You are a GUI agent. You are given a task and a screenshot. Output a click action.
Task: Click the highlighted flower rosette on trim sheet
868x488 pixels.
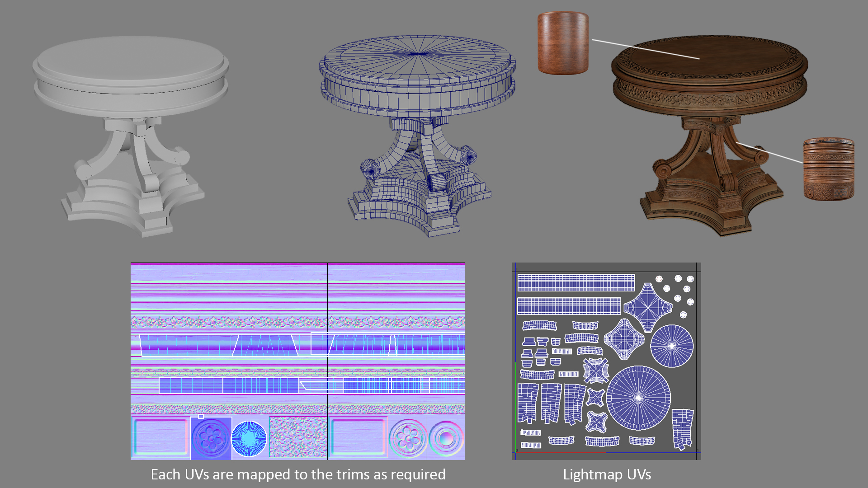coord(211,438)
